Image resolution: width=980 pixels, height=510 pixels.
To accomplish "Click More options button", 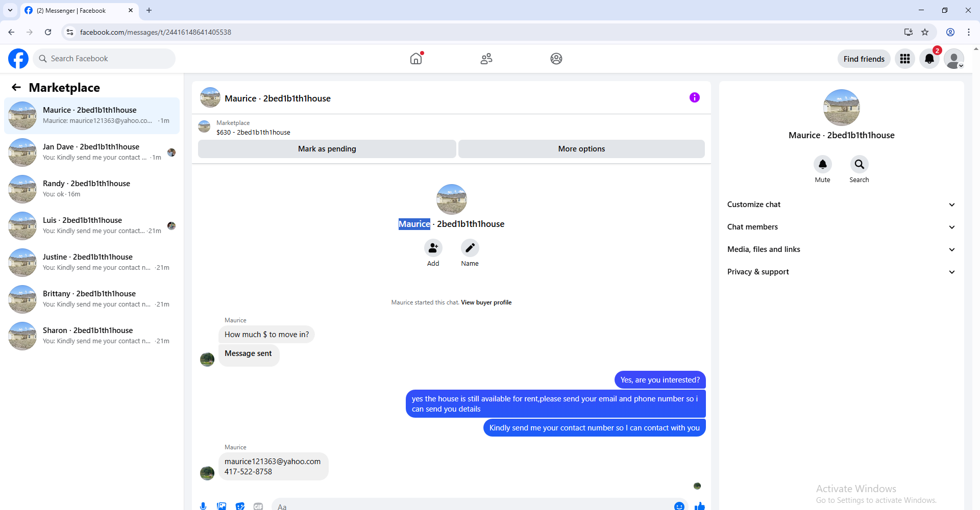I will 581,149.
